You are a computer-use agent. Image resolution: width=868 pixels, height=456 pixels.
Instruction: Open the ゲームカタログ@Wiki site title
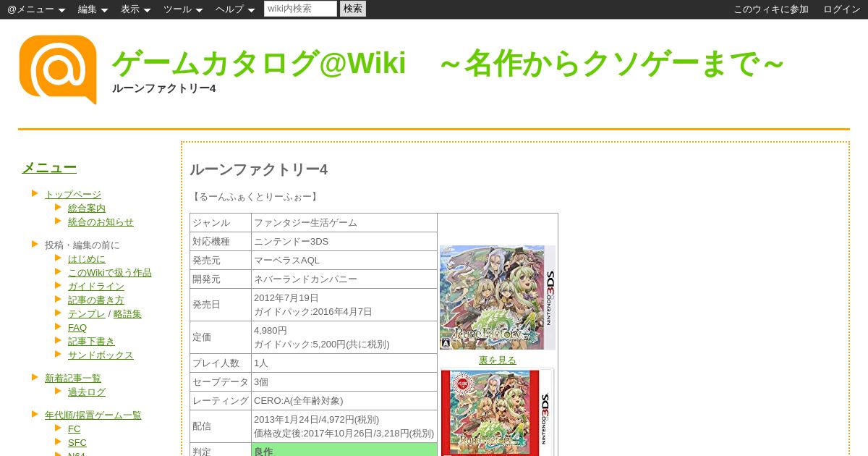pyautogui.click(x=448, y=64)
